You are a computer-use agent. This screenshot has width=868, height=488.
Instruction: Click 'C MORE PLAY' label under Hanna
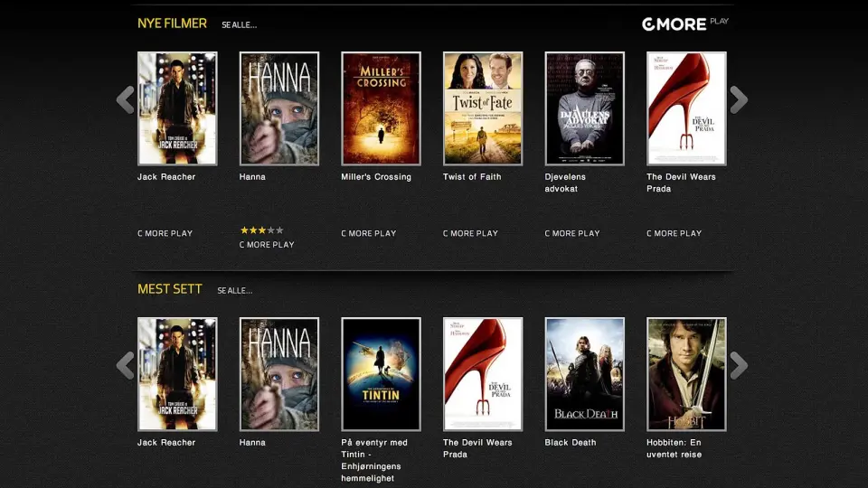point(267,245)
